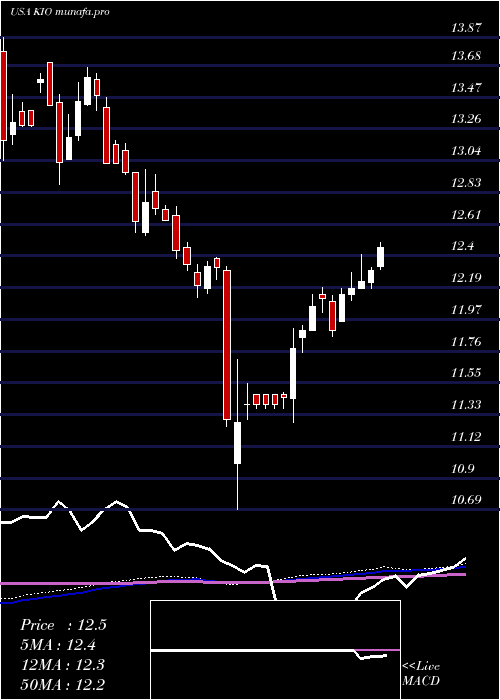Click the 12.19 price axis label
This screenshot has height=700, width=500.
coord(466,278)
